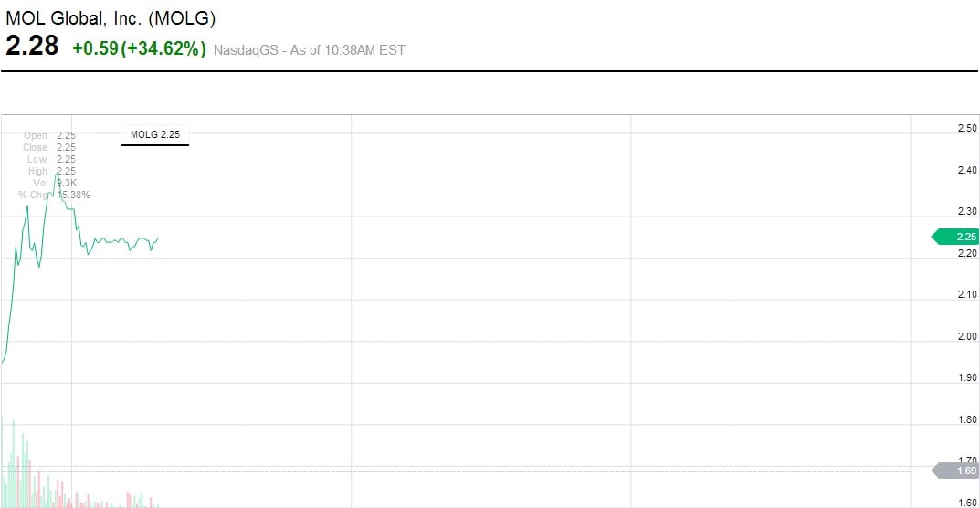Click the 1.80 label on price axis

(966, 419)
